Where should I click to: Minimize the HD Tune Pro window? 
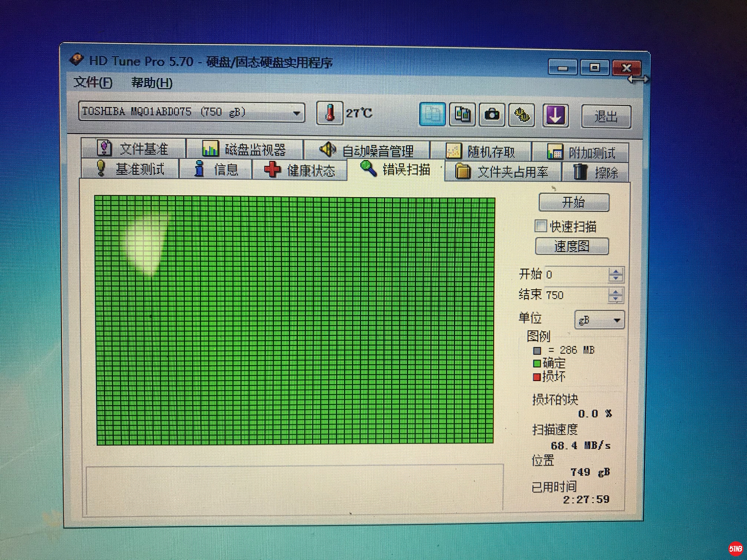pyautogui.click(x=562, y=68)
